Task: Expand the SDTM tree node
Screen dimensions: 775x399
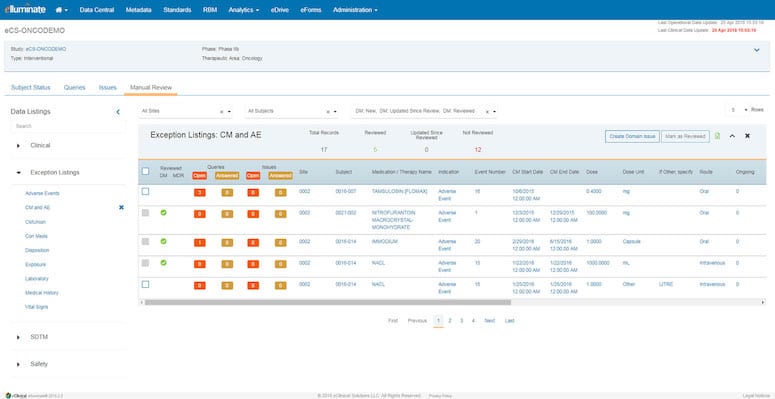Action: 18,337
